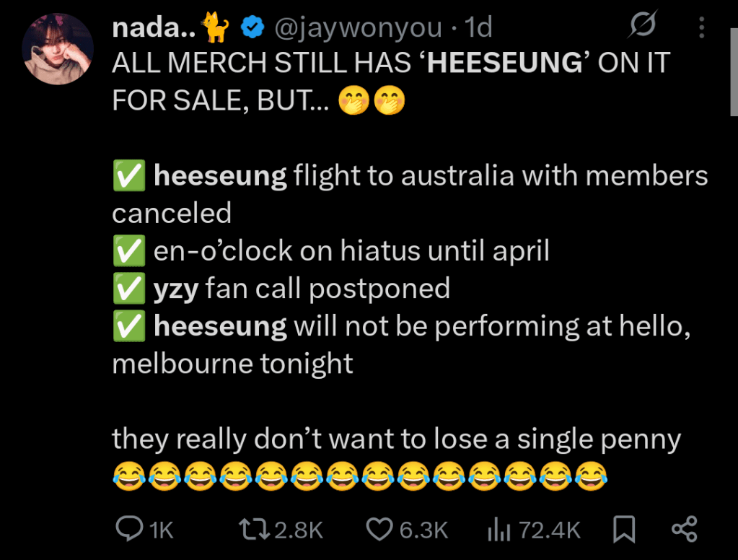Click the green checkmark beside en-o'clock line
Screen dimensions: 738x560
coord(128,251)
